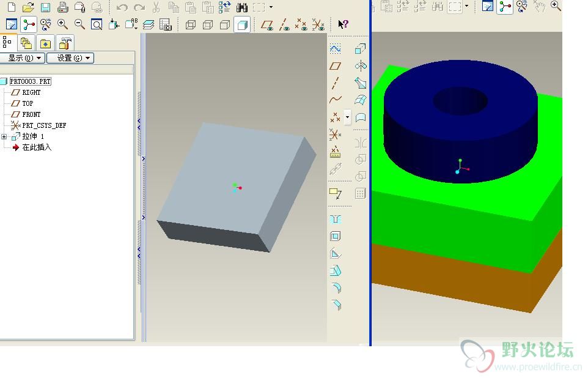
Task: Click the Print icon in the top toolbar
Action: pyautogui.click(x=62, y=8)
